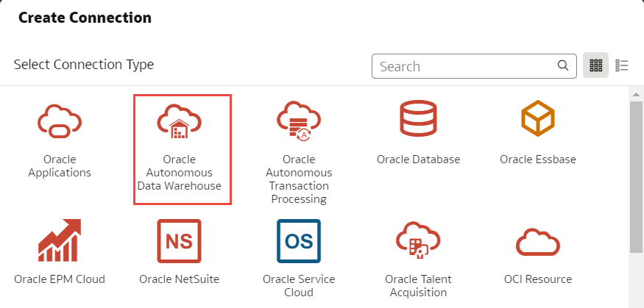Click the scrollbar up arrow
The image size is (644, 308).
pos(636,94)
